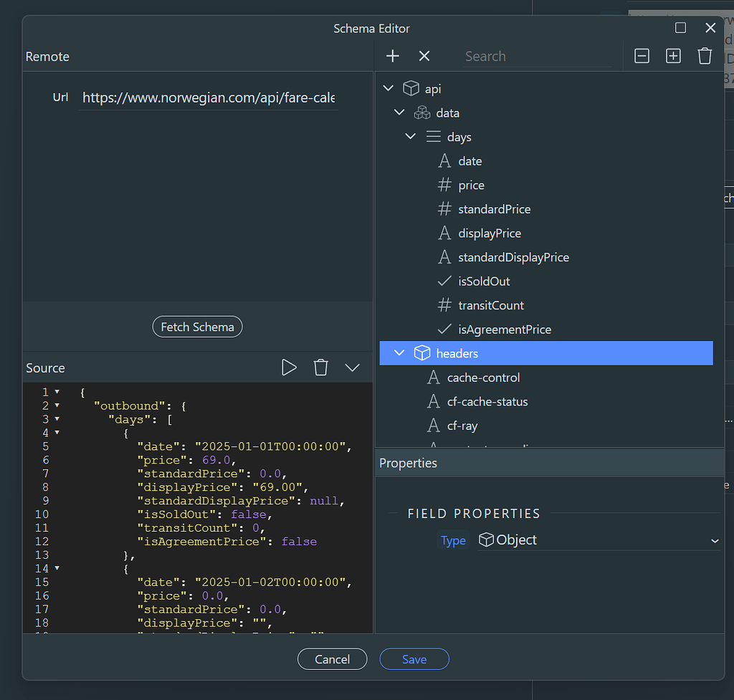Screen dimensions: 734x700
Task: Open the Type dropdown showing Object
Action: pyautogui.click(x=715, y=540)
